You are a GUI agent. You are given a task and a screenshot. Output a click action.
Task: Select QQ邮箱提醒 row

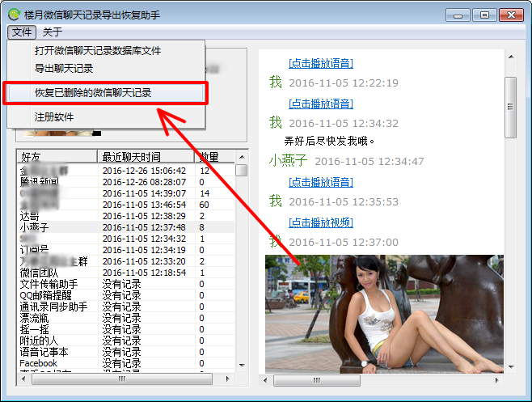(x=126, y=295)
